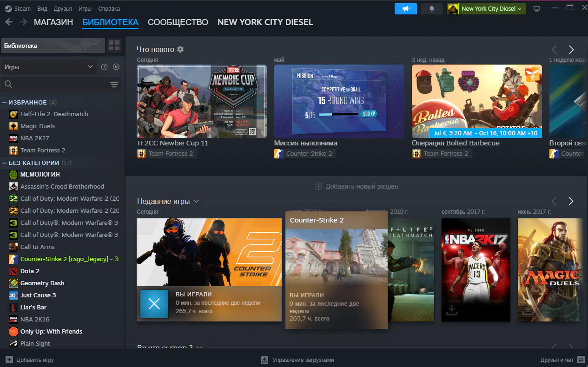This screenshot has height=367, width=588.
Task: Click the Team Fortress 2 tag under TF2CC Newbie Cup
Action: (x=166, y=154)
